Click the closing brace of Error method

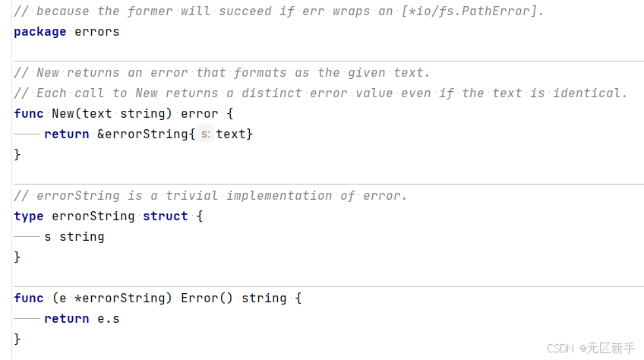coord(17,339)
